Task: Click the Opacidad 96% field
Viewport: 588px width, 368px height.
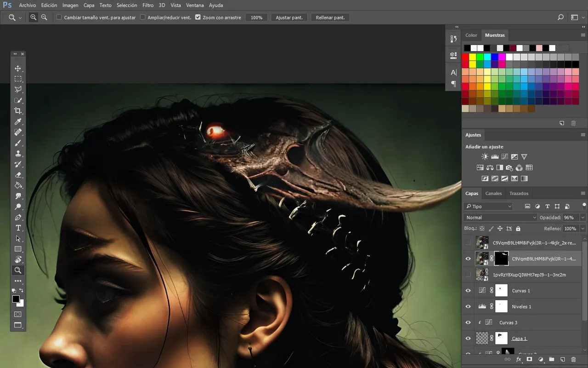Action: (571, 218)
